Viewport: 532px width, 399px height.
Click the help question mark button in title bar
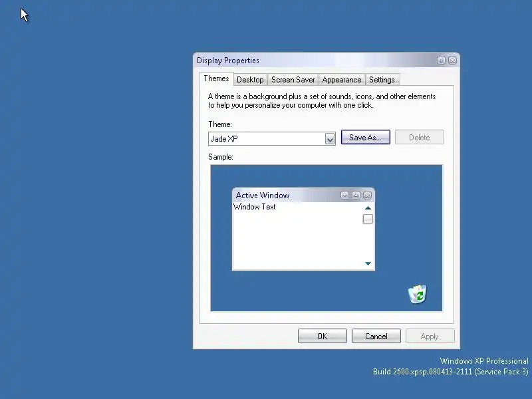point(441,61)
